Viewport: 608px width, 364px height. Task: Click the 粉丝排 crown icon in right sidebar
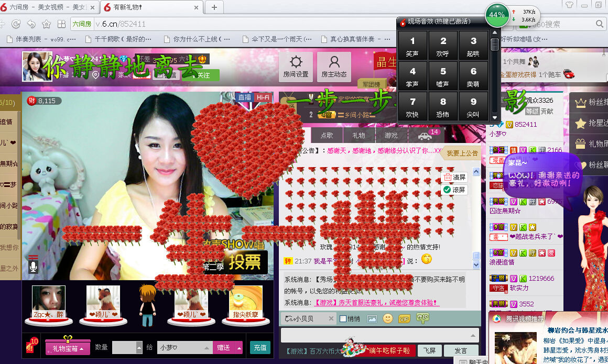[580, 103]
